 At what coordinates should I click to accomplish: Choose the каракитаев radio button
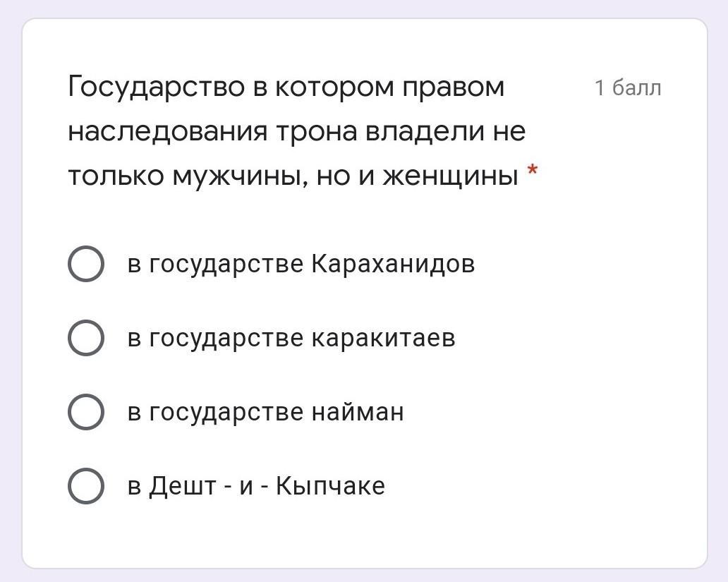(x=86, y=338)
